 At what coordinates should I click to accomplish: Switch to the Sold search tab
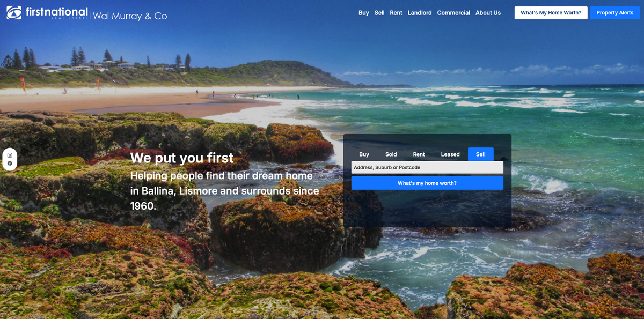click(391, 154)
